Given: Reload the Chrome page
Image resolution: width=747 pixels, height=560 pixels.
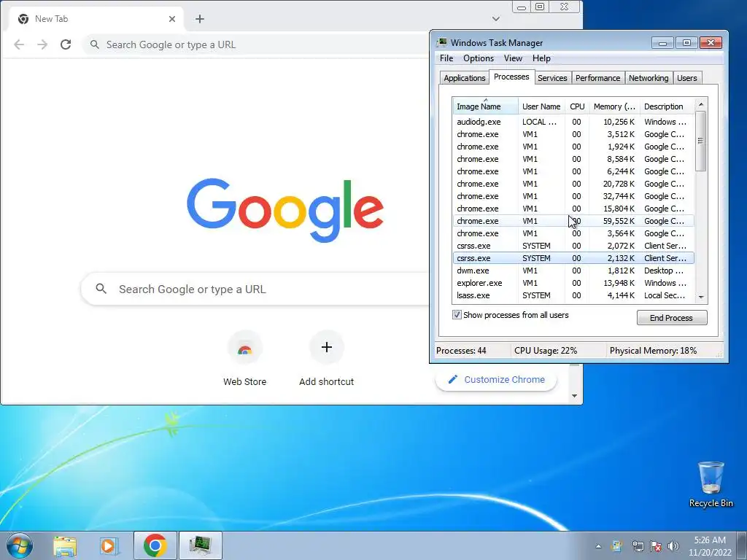Looking at the screenshot, I should click(x=66, y=44).
